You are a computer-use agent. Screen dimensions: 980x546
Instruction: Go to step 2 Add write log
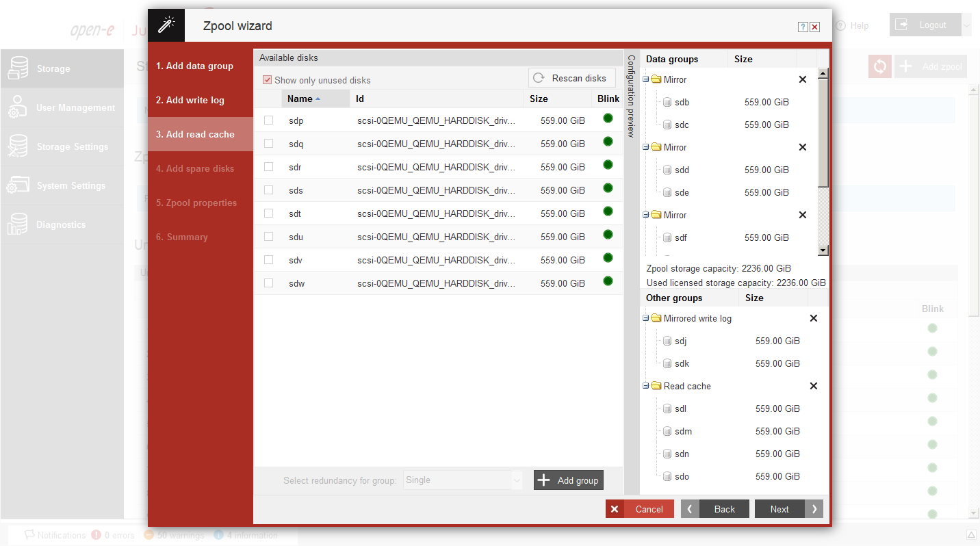200,101
